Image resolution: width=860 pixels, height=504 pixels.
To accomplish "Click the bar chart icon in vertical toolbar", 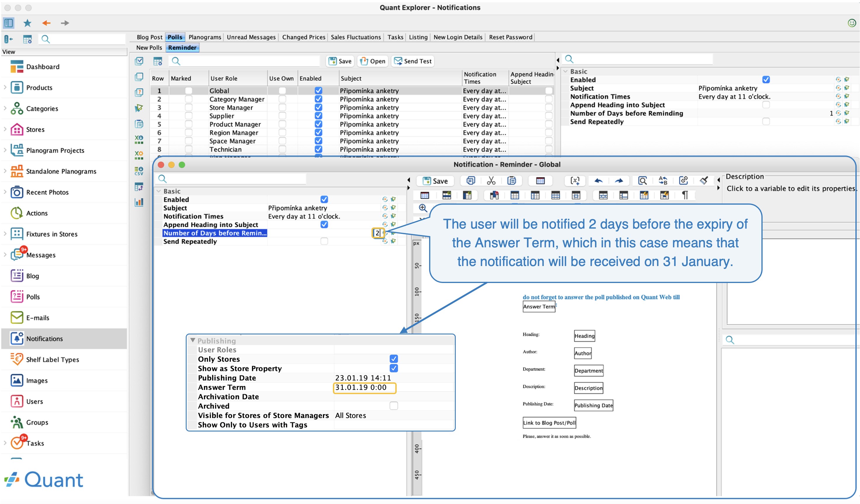I will 139,202.
